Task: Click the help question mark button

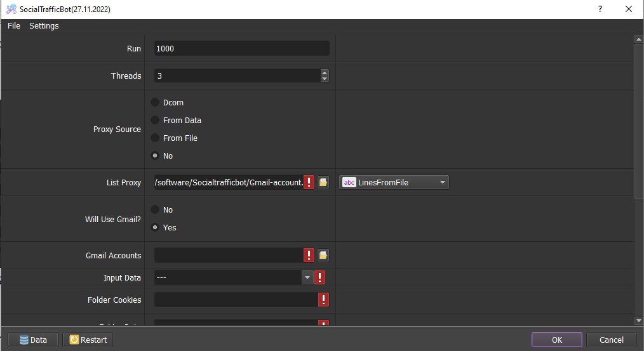Action: (600, 9)
